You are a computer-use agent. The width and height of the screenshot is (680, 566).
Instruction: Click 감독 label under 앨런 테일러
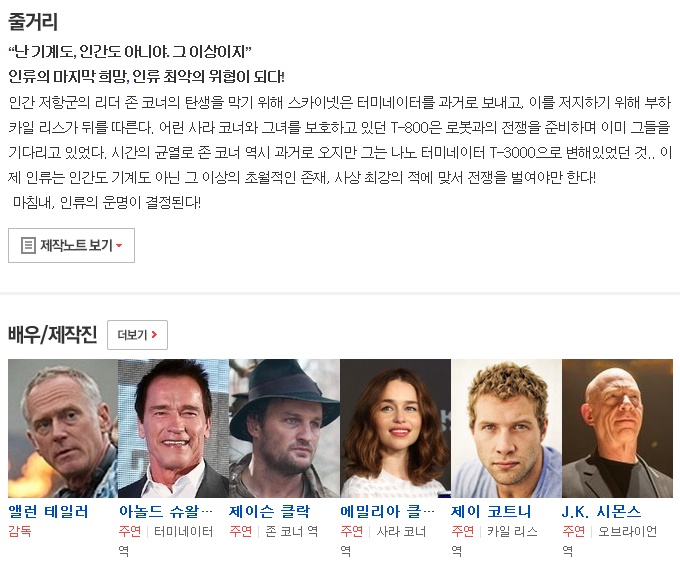point(20,531)
